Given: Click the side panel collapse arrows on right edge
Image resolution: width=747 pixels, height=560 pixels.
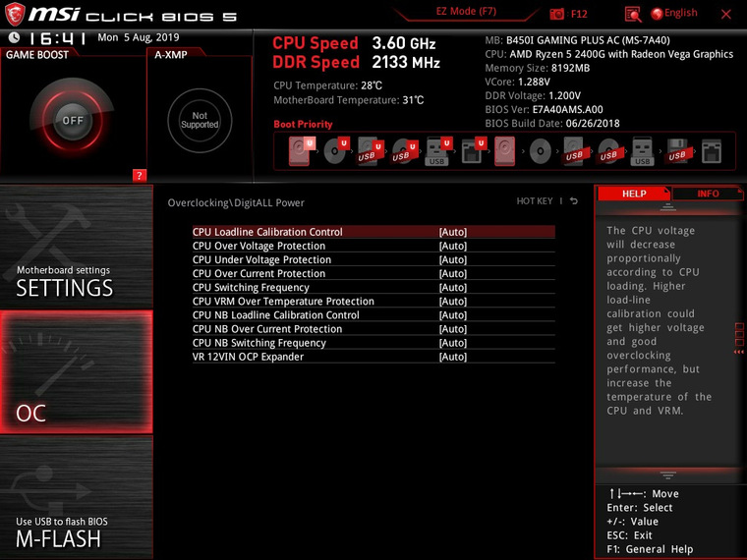Looking at the screenshot, I should [739, 352].
